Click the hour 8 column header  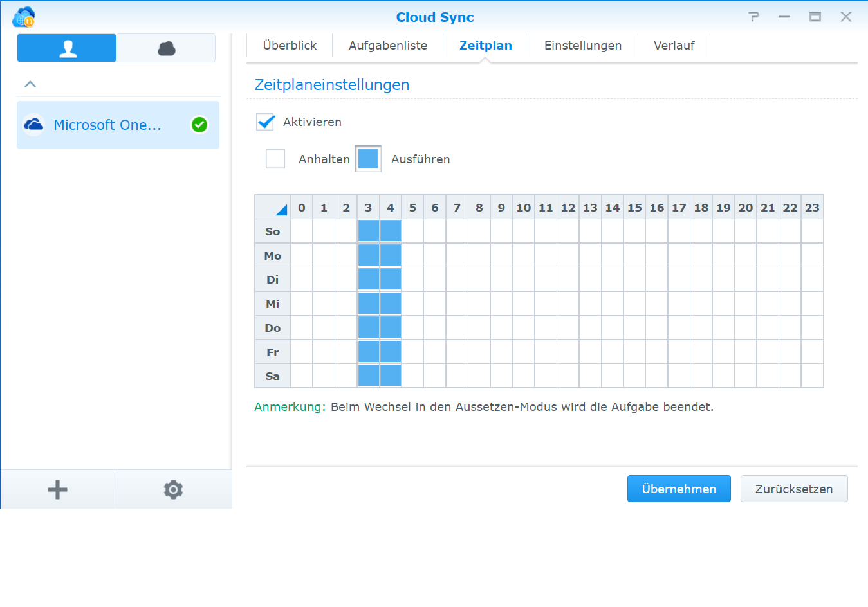click(479, 207)
